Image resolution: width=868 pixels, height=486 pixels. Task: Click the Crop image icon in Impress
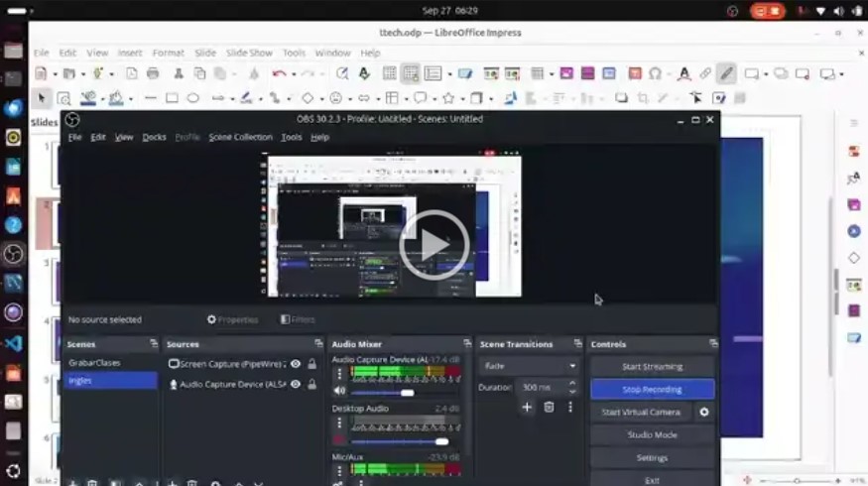[x=643, y=98]
